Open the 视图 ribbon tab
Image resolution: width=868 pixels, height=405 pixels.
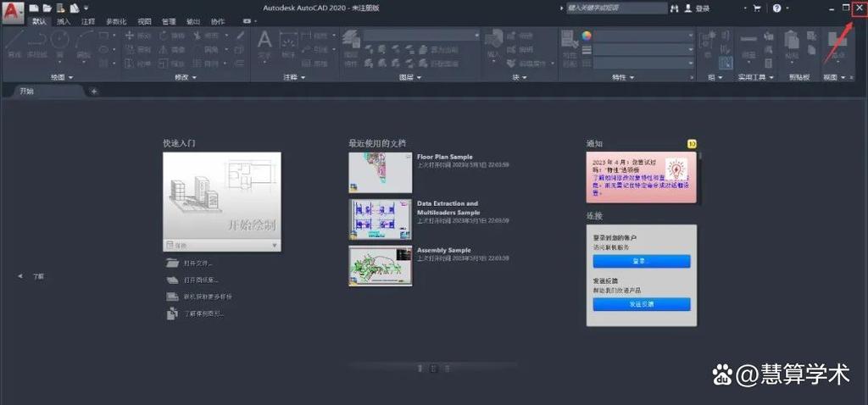144,21
